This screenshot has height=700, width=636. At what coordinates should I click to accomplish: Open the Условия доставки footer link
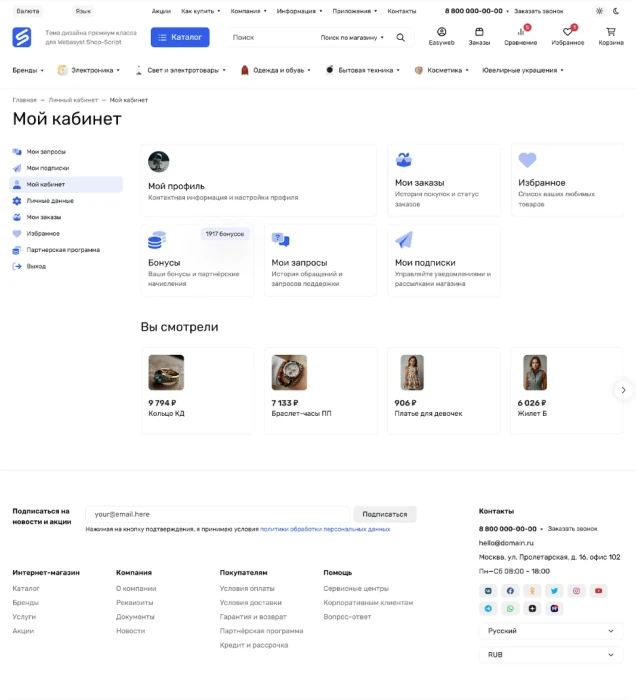coord(250,603)
